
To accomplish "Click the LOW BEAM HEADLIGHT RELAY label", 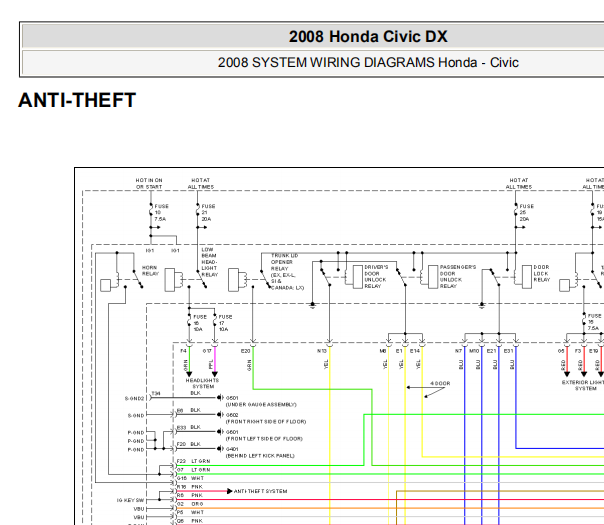I will [210, 262].
